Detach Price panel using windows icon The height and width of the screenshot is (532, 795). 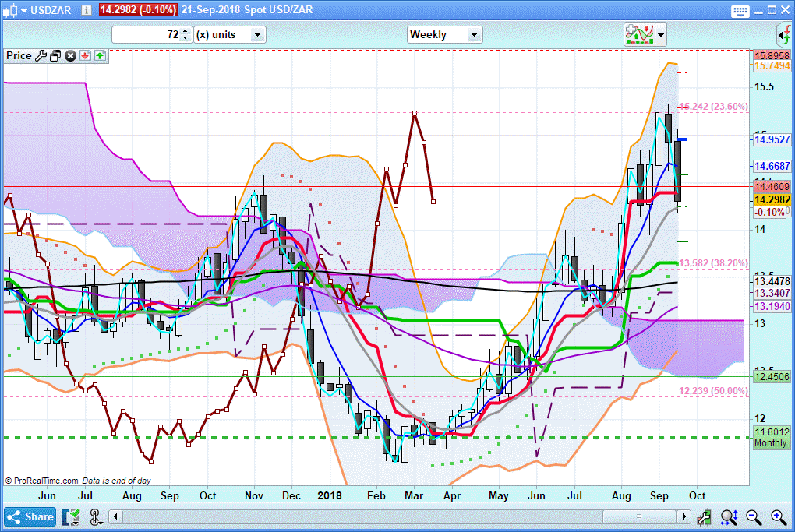(55, 56)
